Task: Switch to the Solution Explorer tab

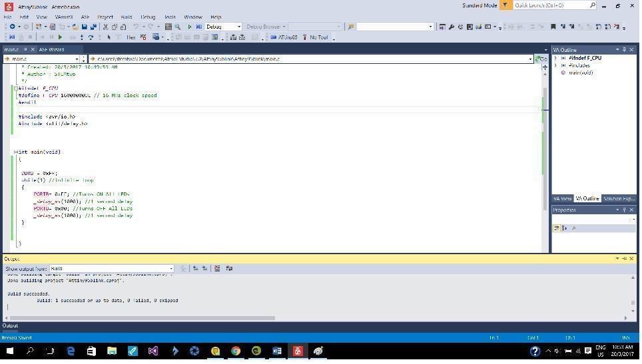Action: tap(619, 198)
